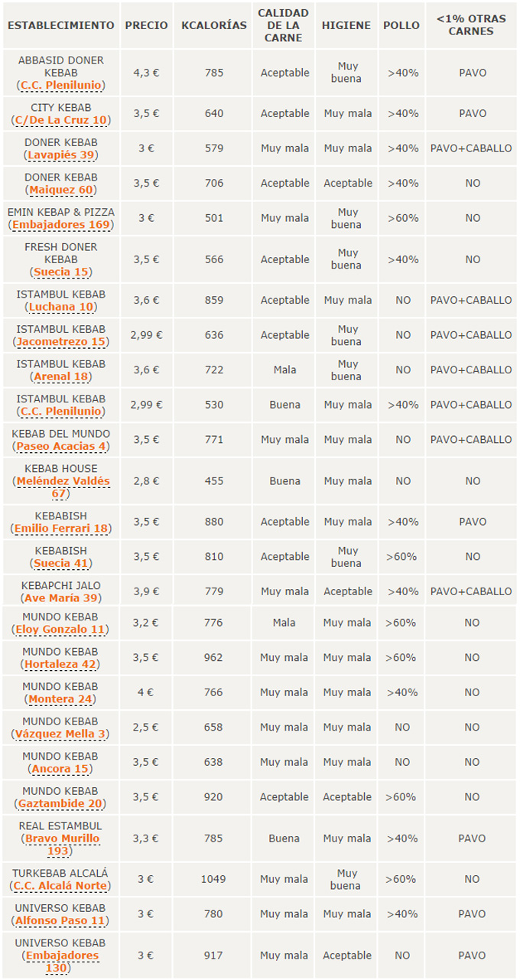Open the Jacometrezo 15 link
This screenshot has height=980, width=520.
pos(61,341)
